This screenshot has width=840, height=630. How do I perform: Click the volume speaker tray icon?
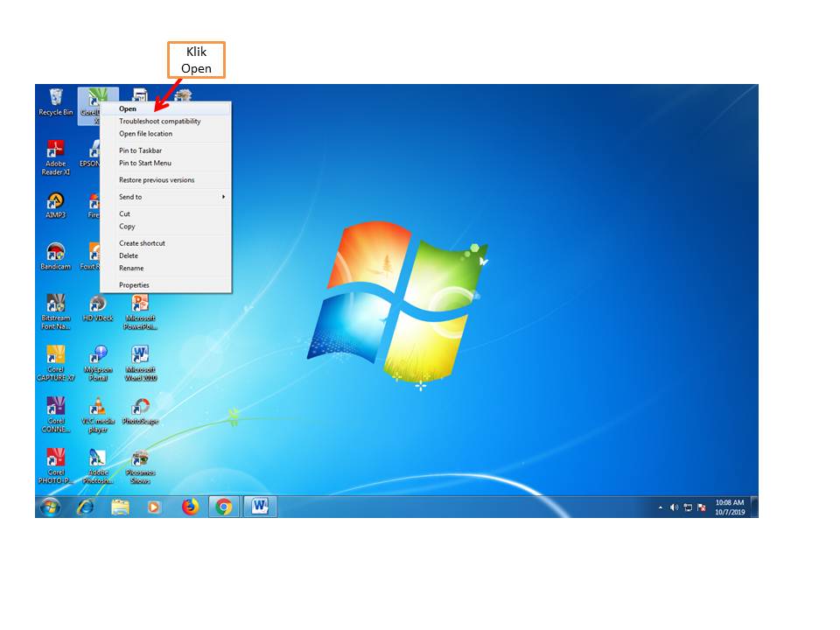[674, 507]
